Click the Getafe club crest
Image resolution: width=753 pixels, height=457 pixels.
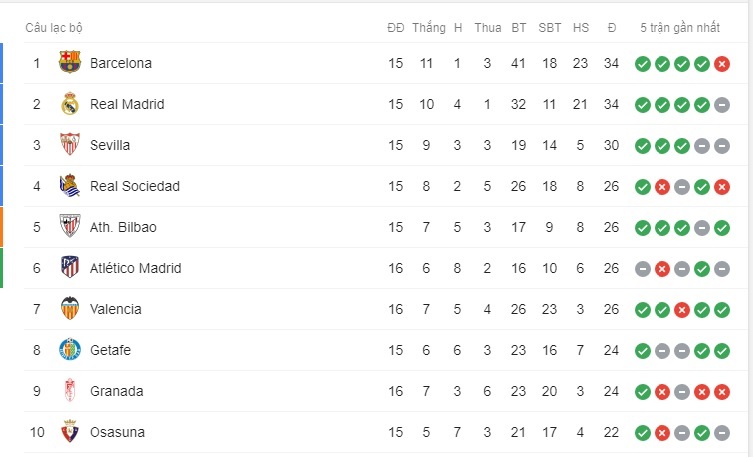click(x=70, y=349)
